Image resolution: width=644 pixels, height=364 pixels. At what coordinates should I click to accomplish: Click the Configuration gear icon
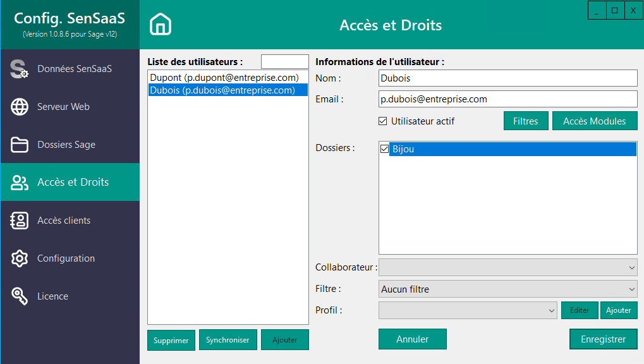(20, 258)
